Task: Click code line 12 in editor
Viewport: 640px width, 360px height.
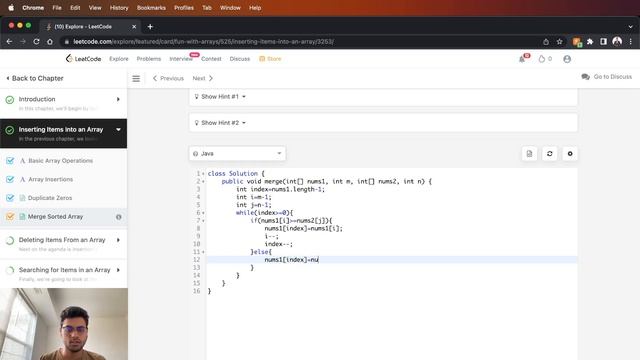Action: click(392, 260)
